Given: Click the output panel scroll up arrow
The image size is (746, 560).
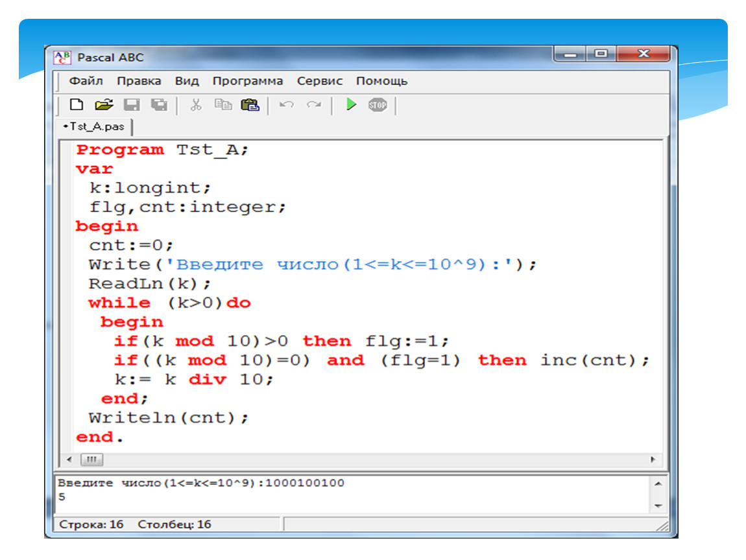Looking at the screenshot, I should (x=658, y=484).
